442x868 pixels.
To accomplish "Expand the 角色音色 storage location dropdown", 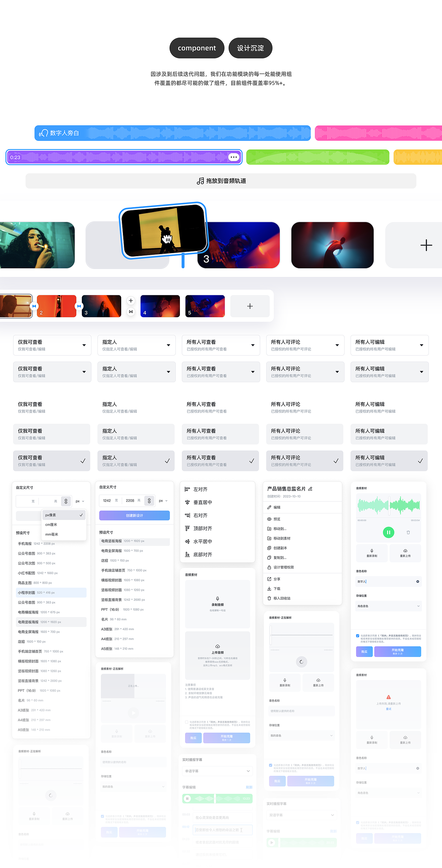I will pos(388,606).
